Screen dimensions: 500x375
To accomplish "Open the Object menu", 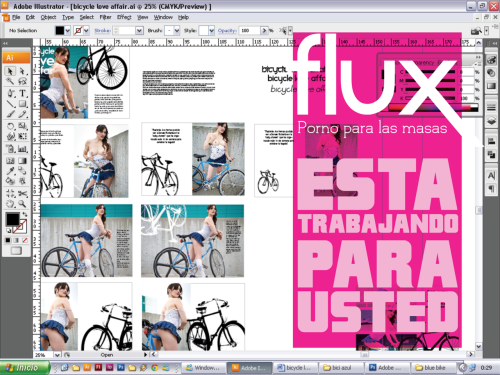I will 48,17.
